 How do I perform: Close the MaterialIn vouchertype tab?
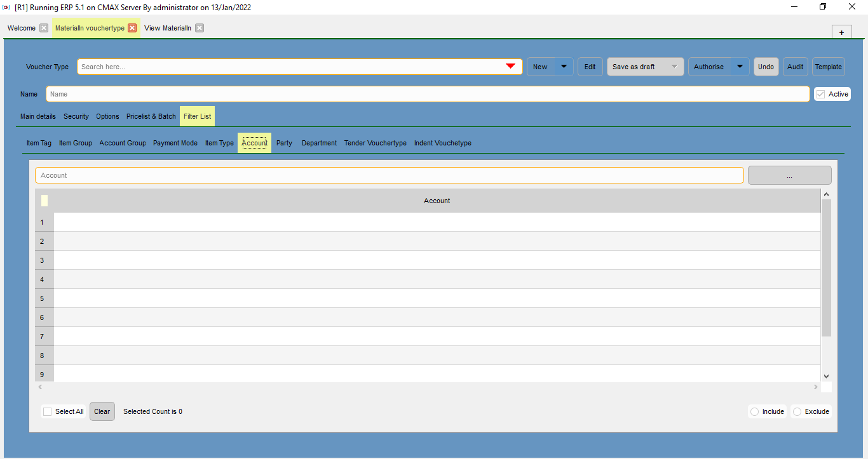[x=132, y=28]
